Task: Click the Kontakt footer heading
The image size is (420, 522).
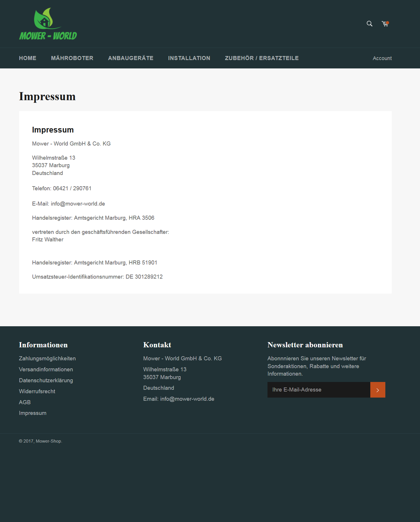Action: [157, 345]
